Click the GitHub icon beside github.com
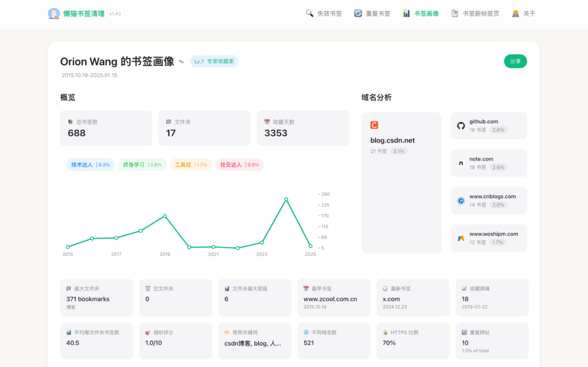This screenshot has width=588, height=367. point(461,126)
